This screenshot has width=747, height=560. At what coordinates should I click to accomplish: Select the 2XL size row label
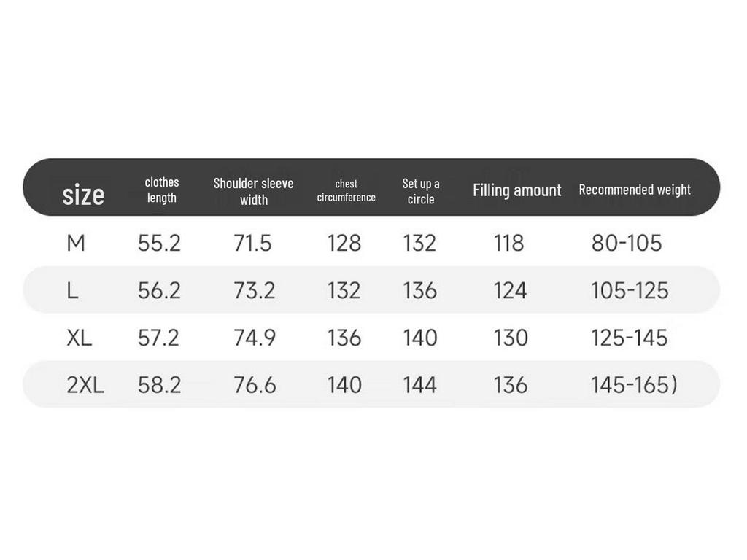[x=85, y=385]
